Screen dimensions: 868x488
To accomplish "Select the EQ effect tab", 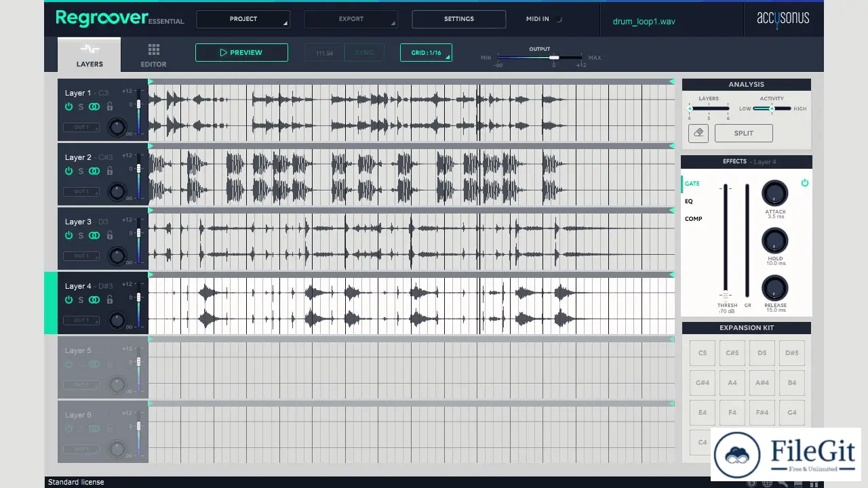I will pos(689,201).
